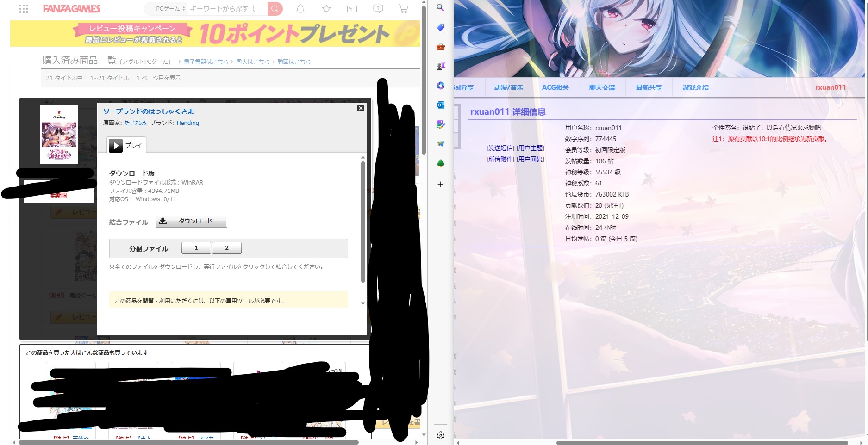
Task: Click forum value 763002 KFB
Action: coord(612,194)
